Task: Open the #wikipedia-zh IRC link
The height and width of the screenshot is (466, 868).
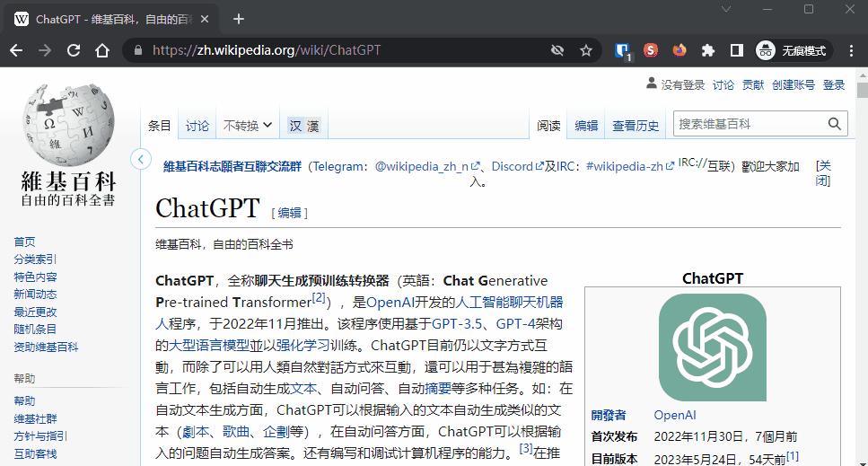Action: tap(629, 167)
